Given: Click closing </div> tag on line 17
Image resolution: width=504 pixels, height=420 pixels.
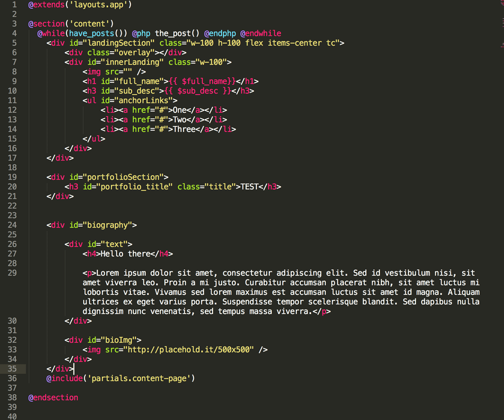Looking at the screenshot, I should [60, 158].
